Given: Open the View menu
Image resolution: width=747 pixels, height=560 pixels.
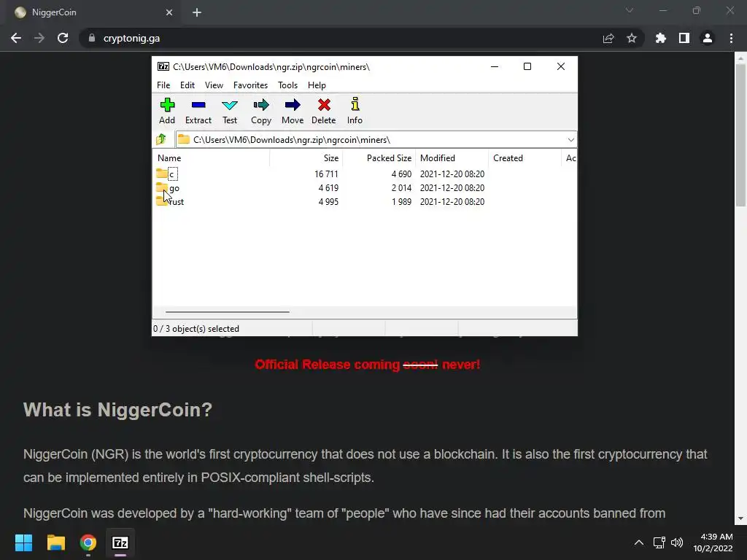Looking at the screenshot, I should point(214,85).
